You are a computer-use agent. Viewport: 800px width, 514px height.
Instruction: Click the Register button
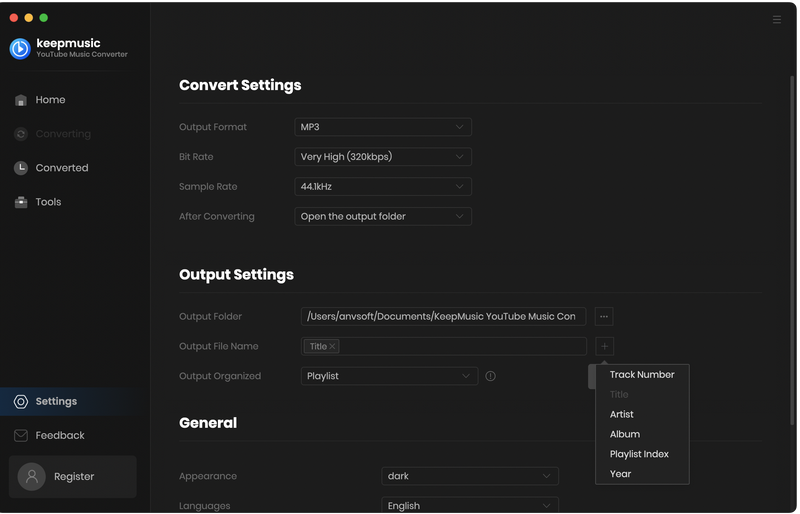(x=72, y=477)
